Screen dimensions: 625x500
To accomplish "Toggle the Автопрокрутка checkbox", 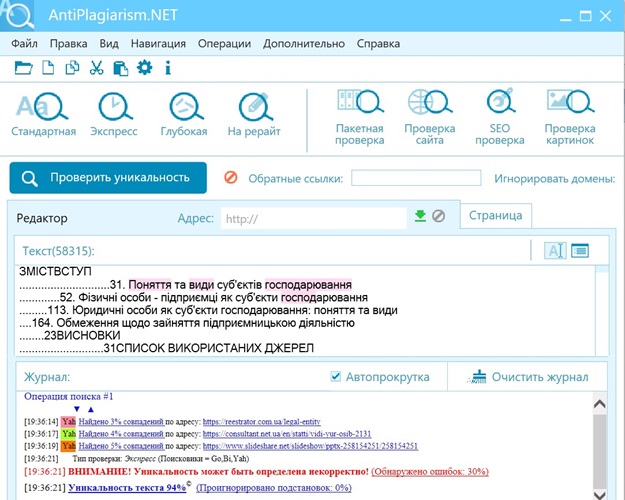I will (x=336, y=376).
